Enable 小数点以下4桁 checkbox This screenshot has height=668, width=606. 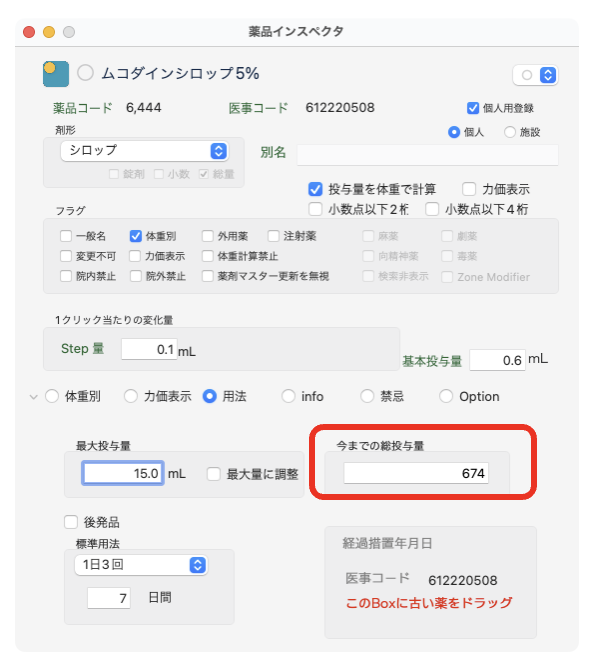(432, 209)
